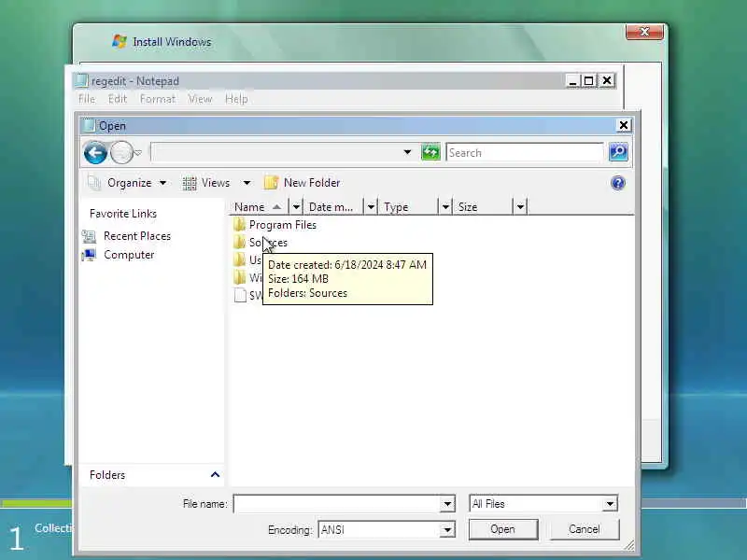Click the Forward navigation button

(x=121, y=153)
